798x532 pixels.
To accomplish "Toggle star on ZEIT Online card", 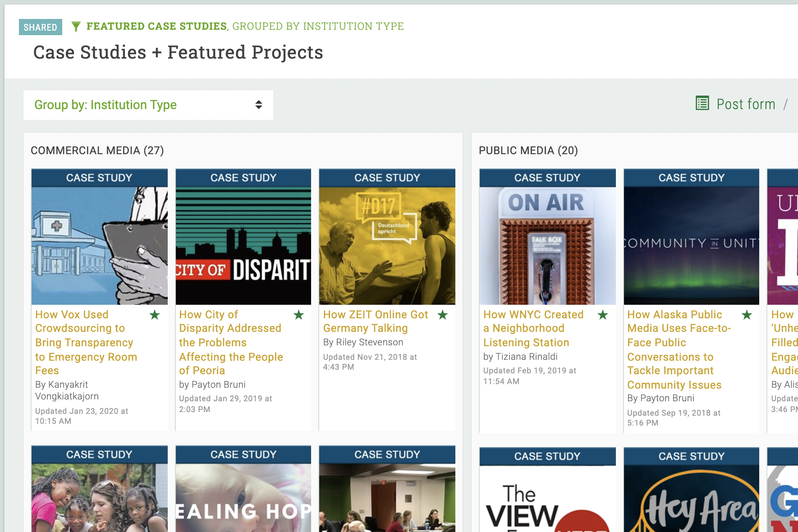I will [442, 315].
